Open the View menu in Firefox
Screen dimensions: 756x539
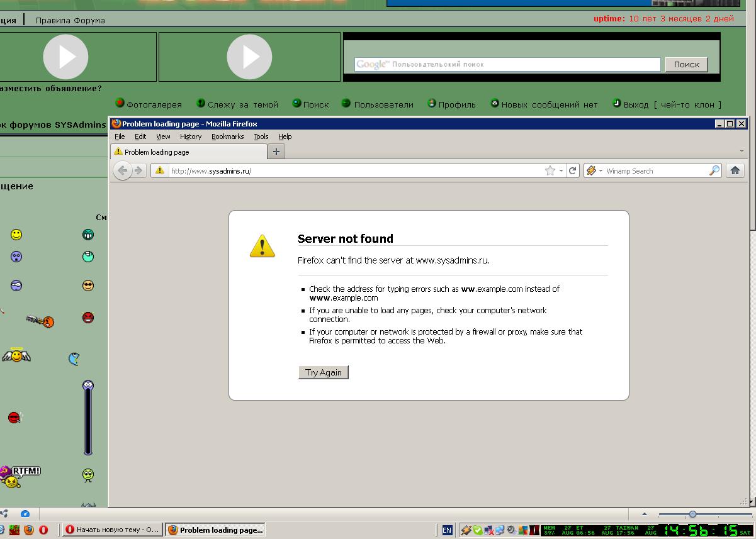tap(163, 136)
